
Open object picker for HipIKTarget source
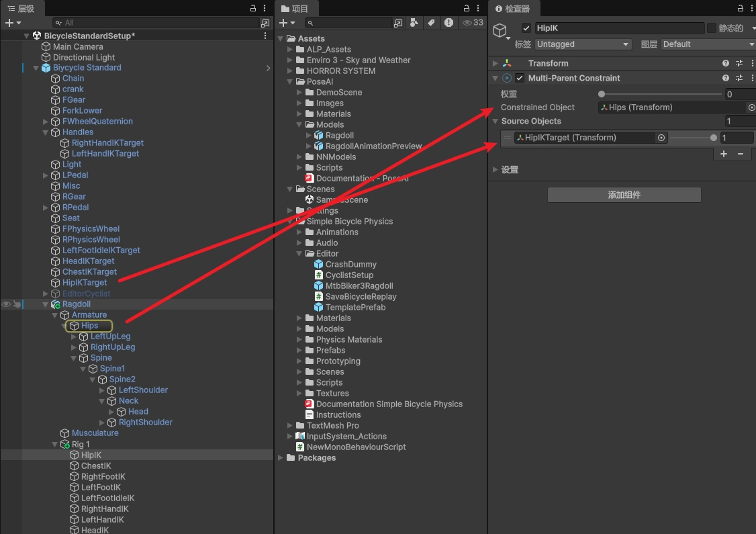point(661,138)
